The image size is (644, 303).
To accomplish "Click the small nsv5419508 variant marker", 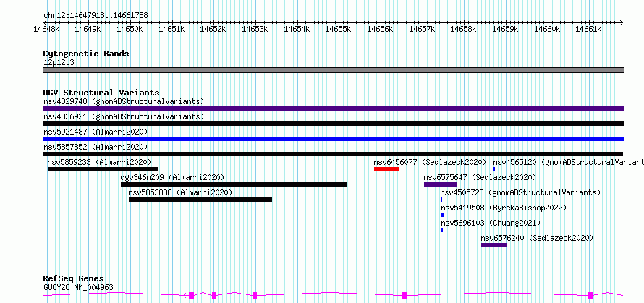I will [443, 215].
